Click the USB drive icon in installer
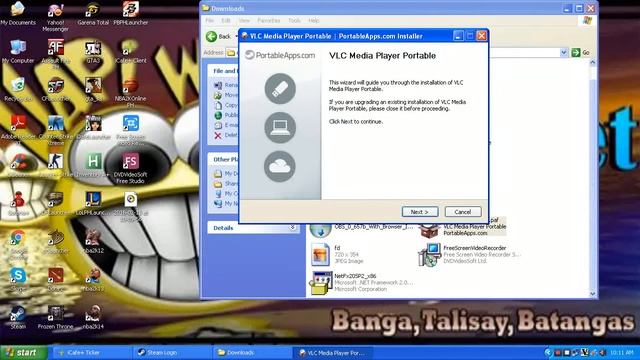Image resolution: width=640 pixels, height=360 pixels. point(280,89)
